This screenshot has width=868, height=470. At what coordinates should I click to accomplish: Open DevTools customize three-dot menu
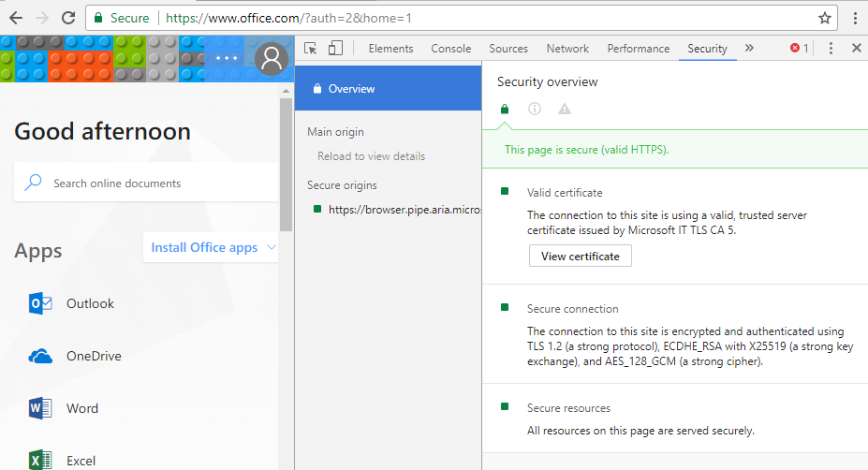coord(831,48)
